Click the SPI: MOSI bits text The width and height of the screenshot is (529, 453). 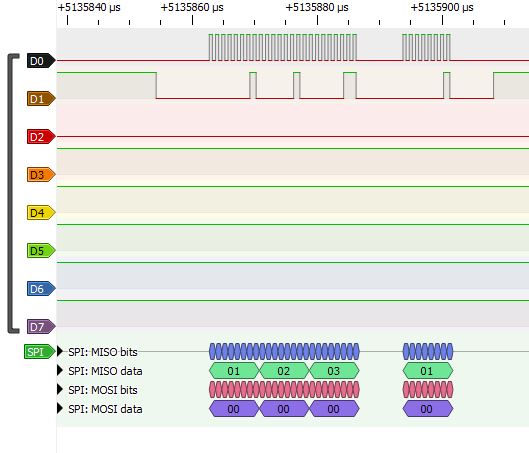coord(103,390)
